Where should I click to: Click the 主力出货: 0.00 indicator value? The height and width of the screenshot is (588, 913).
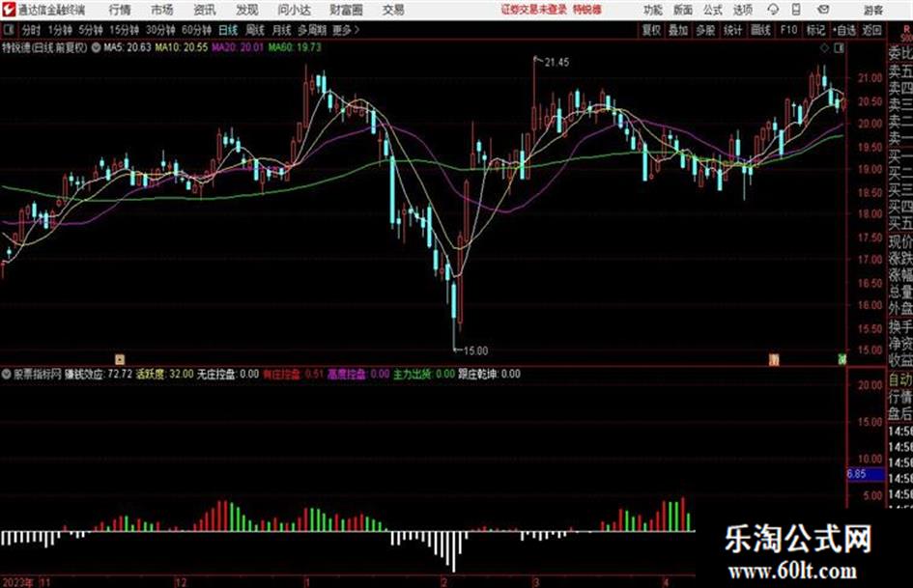(424, 375)
